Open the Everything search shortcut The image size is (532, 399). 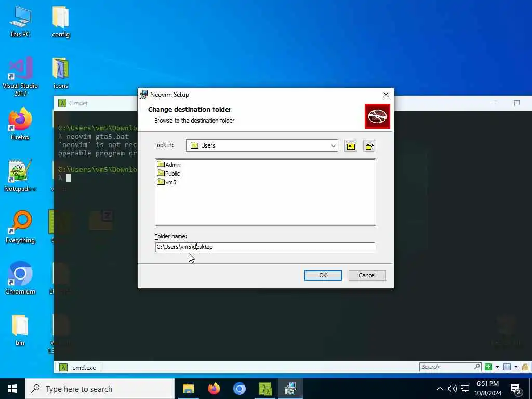tap(20, 227)
